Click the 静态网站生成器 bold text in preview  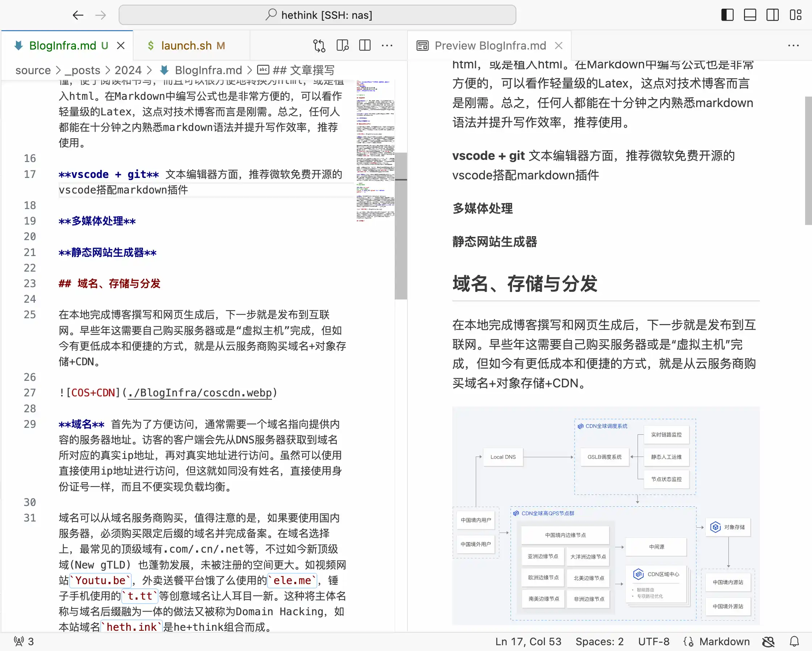coord(495,242)
